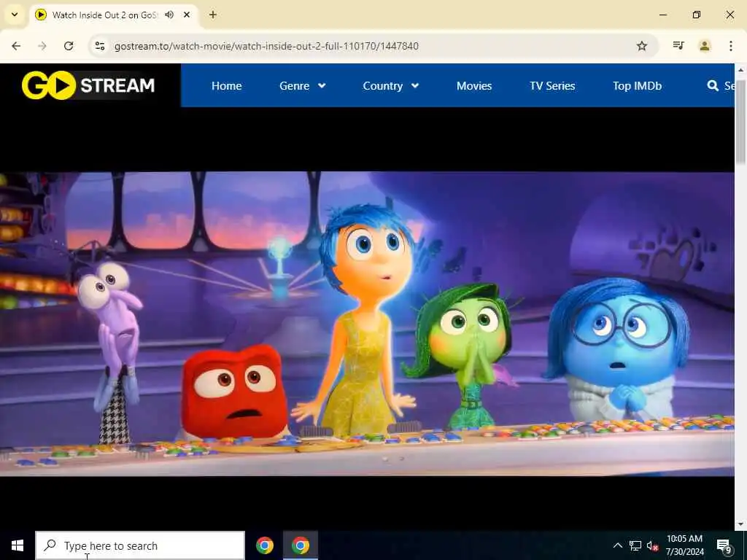Close the Watch Inside Out 2 tab
747x560 pixels.
pos(187,15)
